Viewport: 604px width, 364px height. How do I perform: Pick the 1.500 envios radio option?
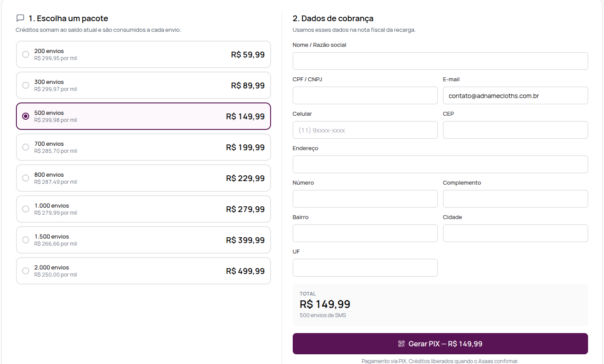coord(26,240)
